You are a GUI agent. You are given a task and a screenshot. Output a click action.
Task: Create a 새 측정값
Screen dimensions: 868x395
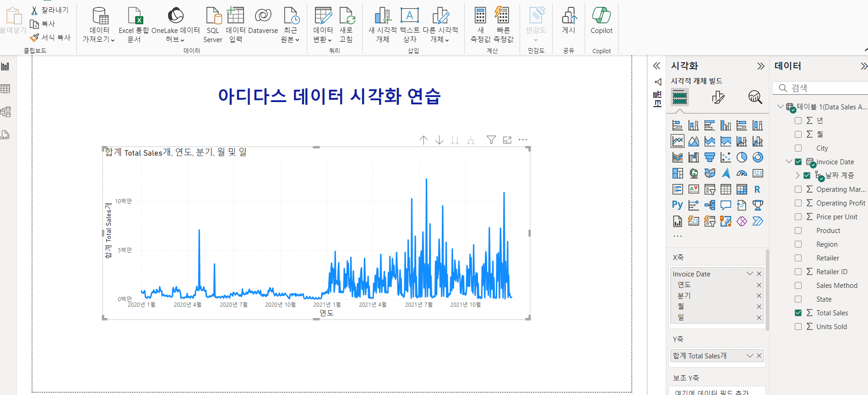pos(480,25)
